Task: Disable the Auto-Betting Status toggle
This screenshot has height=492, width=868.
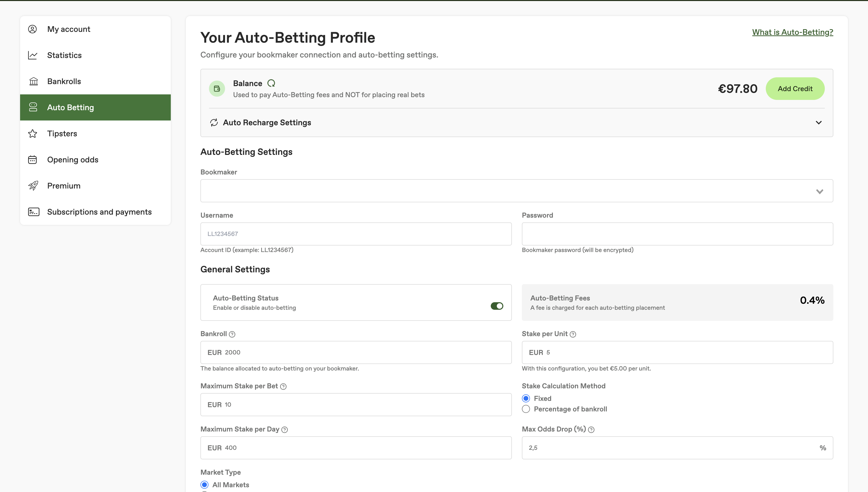Action: pos(497,306)
